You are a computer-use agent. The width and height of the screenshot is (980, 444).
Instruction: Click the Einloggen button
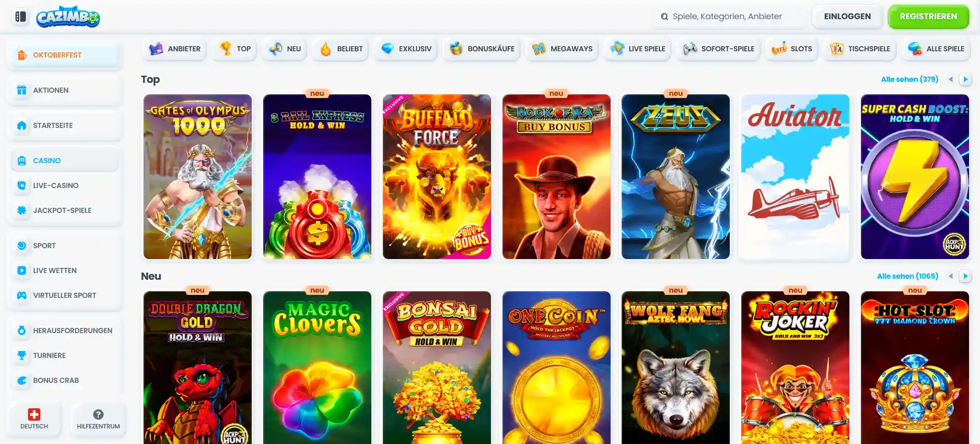(847, 17)
